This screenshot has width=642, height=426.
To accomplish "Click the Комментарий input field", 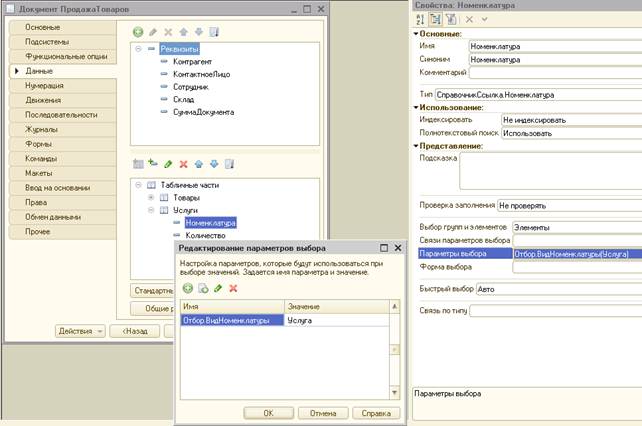I will [555, 73].
